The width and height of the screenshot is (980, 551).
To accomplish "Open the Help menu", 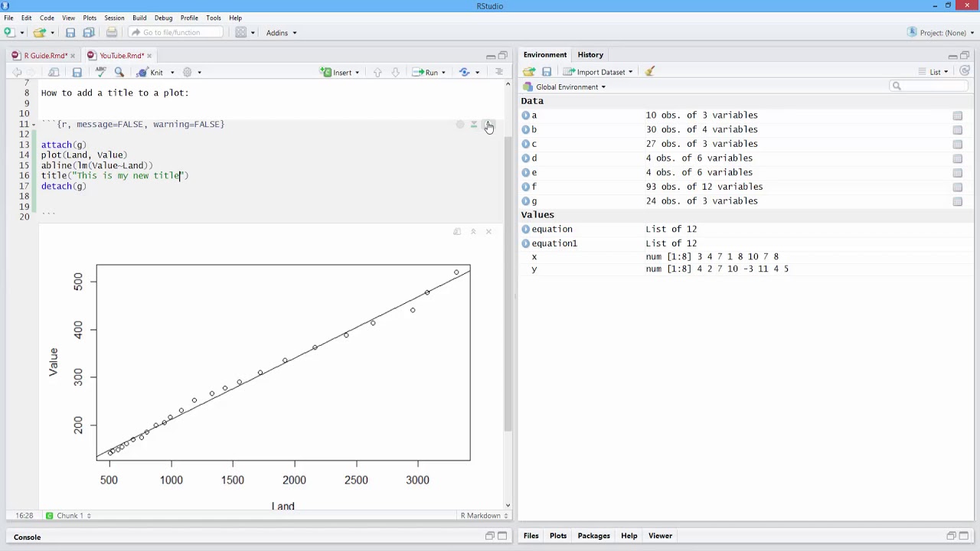I will click(x=235, y=18).
